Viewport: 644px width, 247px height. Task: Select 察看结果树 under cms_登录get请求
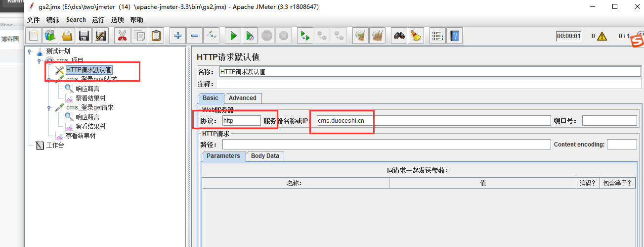[90, 126]
